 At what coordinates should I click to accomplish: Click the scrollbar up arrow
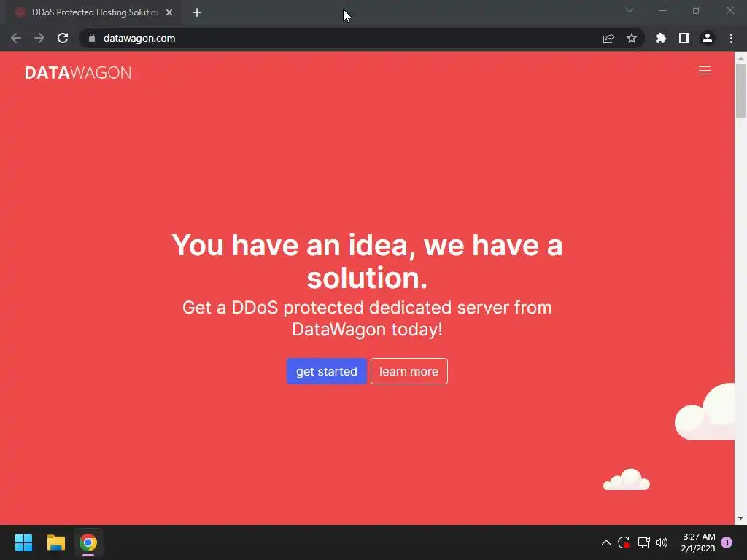(x=740, y=58)
